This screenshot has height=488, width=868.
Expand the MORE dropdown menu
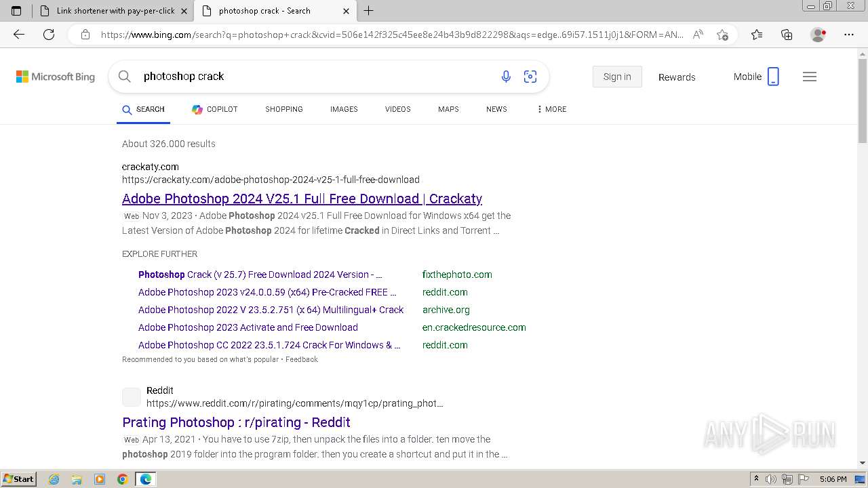point(551,109)
